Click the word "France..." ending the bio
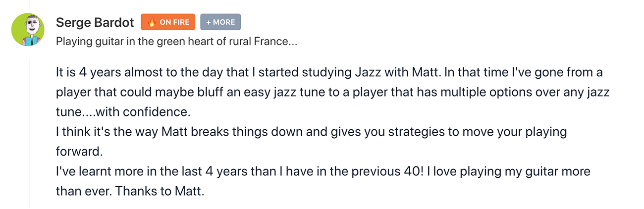This screenshot has width=644, height=209. tap(275, 42)
